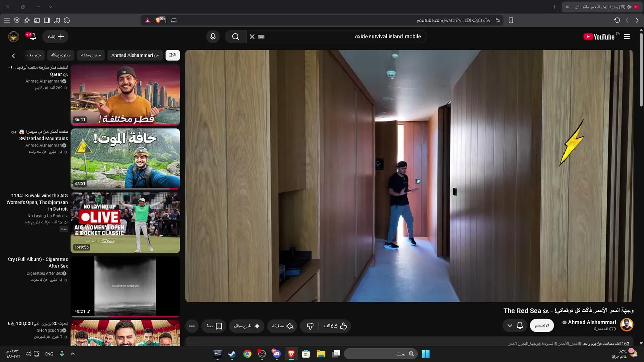
Task: Select the partially visible videos filter chip
Action: (x=33, y=55)
